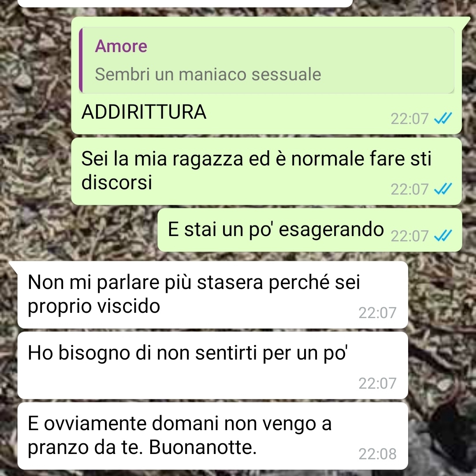Select 'Ho bisogno di non sentirti' message

213,365
